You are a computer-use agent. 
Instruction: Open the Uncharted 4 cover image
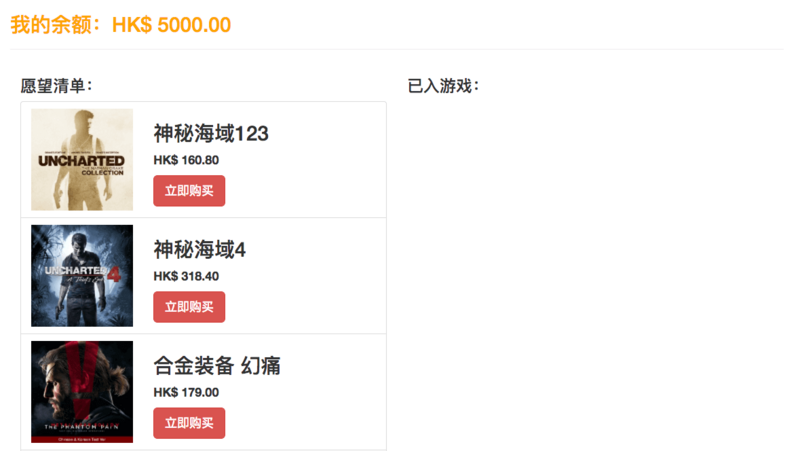pos(82,275)
